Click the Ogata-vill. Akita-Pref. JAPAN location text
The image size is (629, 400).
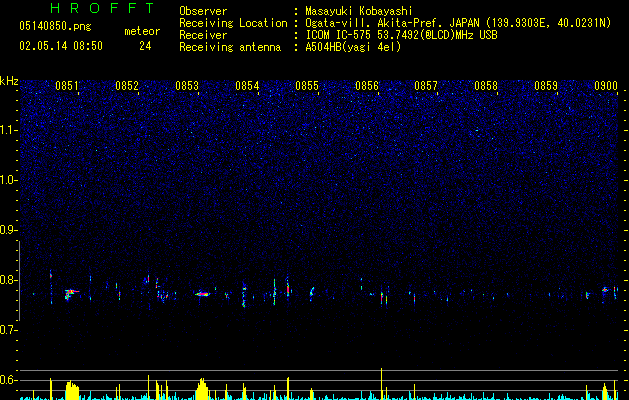pos(458,23)
